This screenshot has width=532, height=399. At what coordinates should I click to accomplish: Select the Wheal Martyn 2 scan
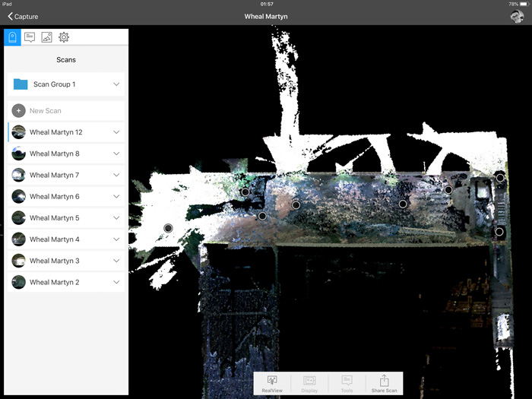(x=55, y=282)
